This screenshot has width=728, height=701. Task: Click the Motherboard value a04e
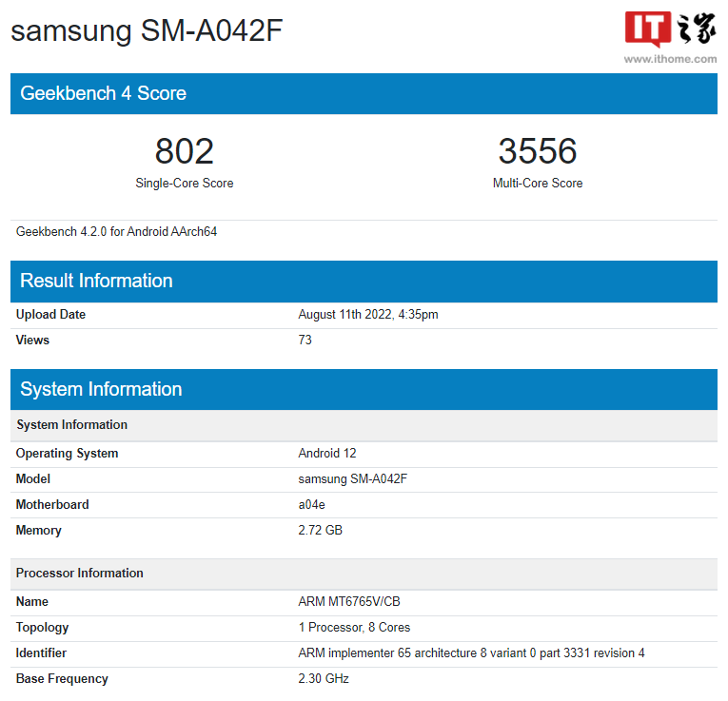click(311, 505)
